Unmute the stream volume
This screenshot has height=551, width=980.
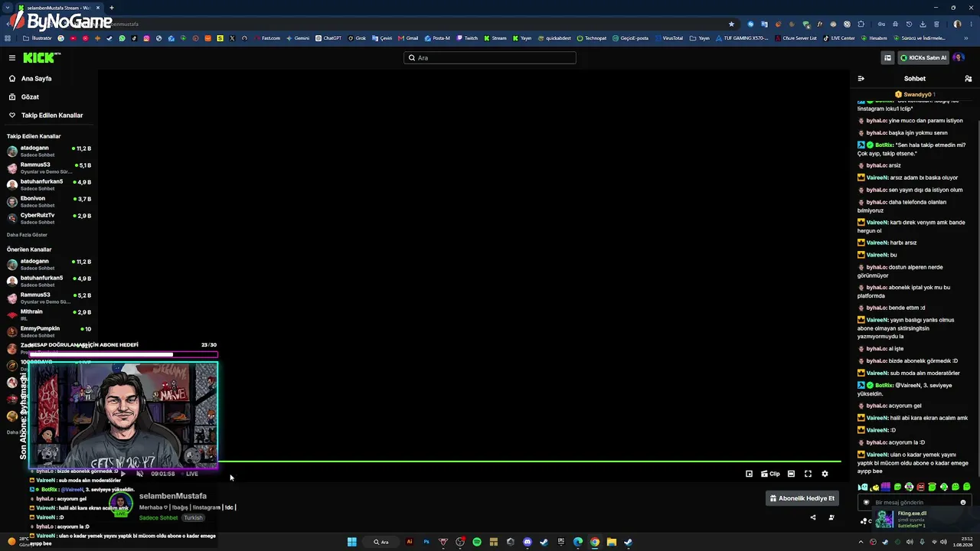click(139, 474)
